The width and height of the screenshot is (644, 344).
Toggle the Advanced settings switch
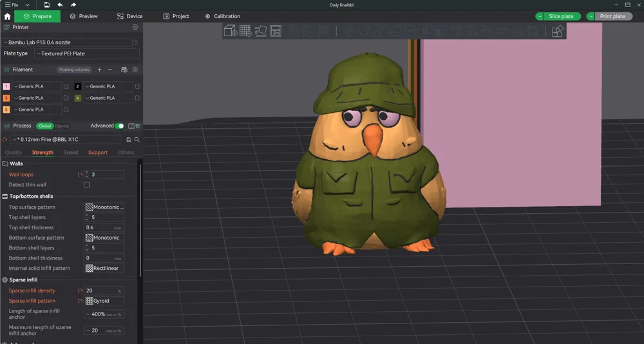pyautogui.click(x=119, y=126)
